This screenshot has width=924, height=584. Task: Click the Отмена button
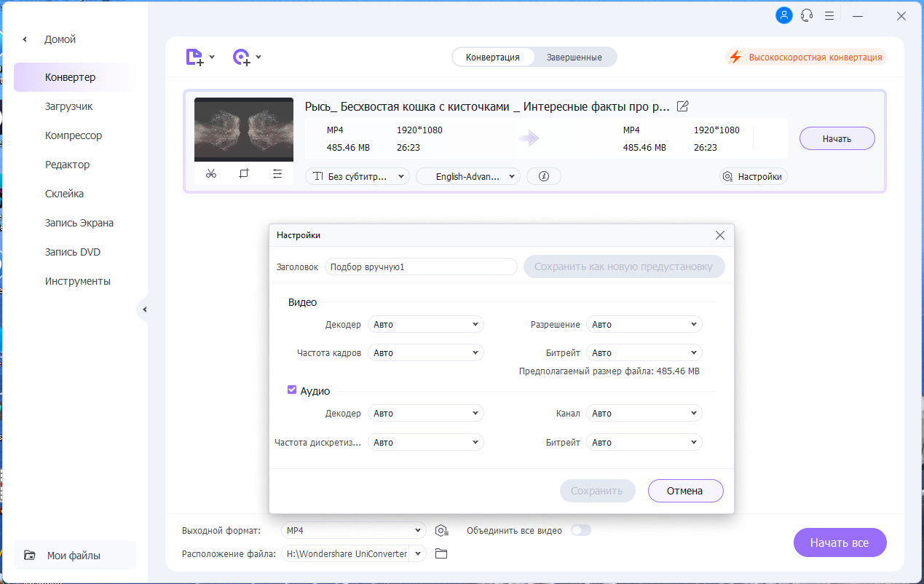[x=685, y=491]
